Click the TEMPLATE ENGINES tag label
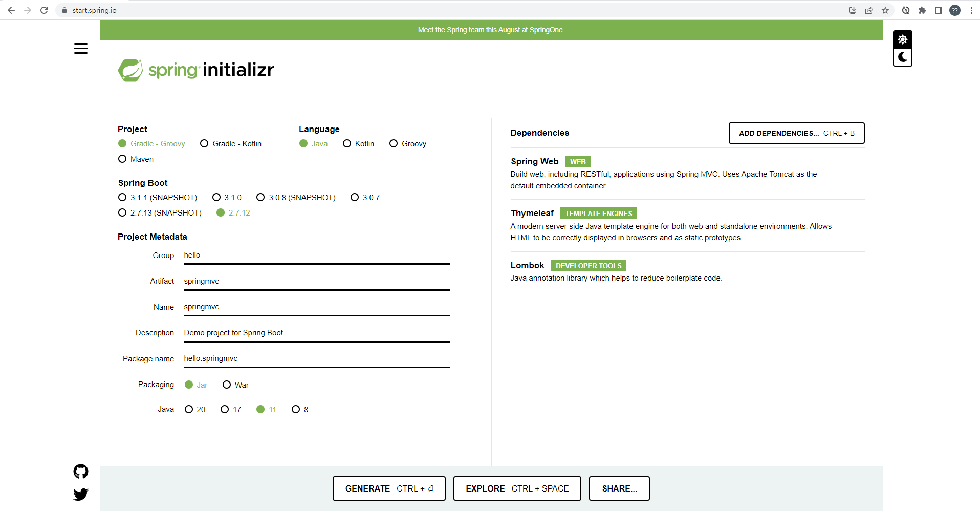Screen dimensions: 980x511 (x=599, y=214)
